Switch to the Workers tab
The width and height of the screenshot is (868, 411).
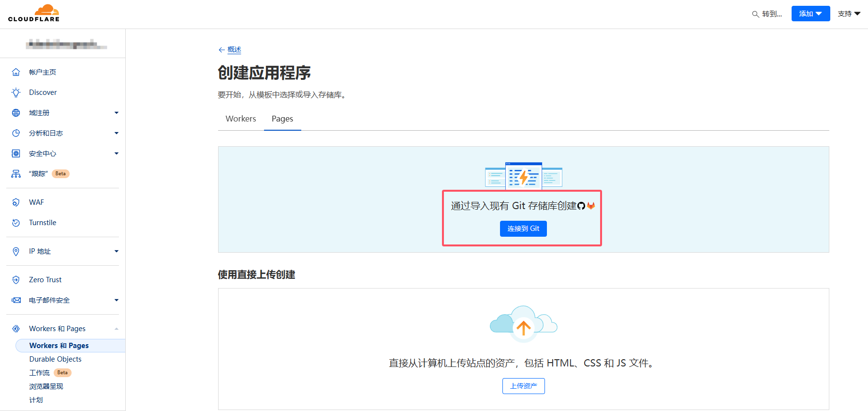[x=241, y=119]
